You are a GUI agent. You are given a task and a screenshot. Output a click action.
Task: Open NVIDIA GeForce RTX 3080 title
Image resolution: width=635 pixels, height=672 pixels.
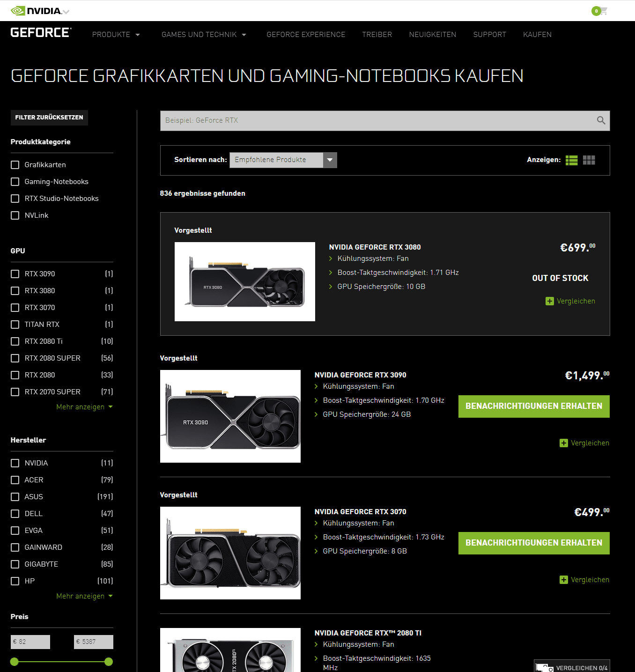click(375, 247)
